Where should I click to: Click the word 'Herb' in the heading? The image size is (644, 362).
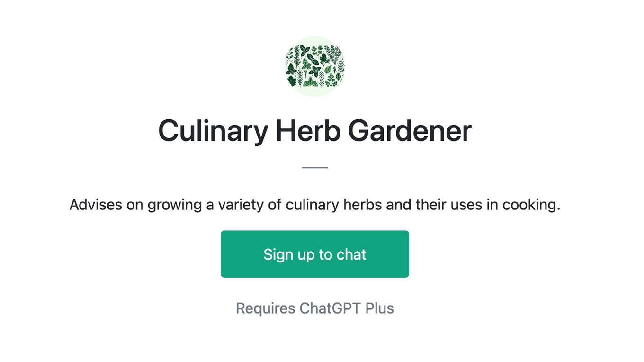click(308, 131)
